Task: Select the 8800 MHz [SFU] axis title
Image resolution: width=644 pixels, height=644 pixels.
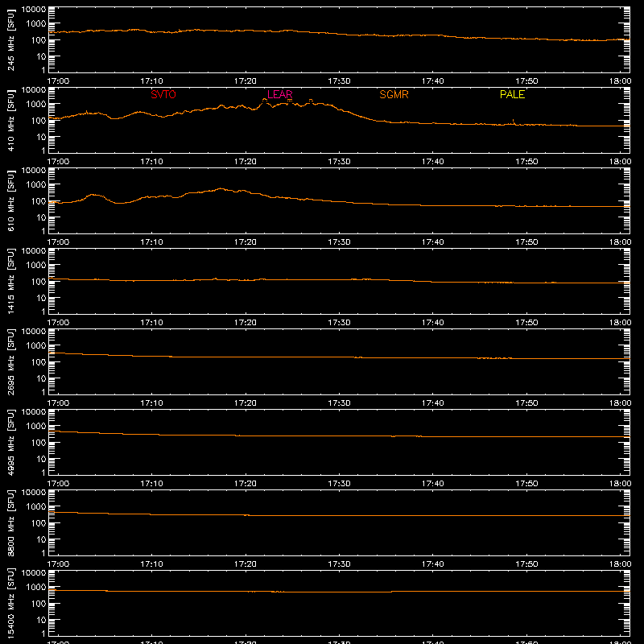Action: tap(10, 522)
